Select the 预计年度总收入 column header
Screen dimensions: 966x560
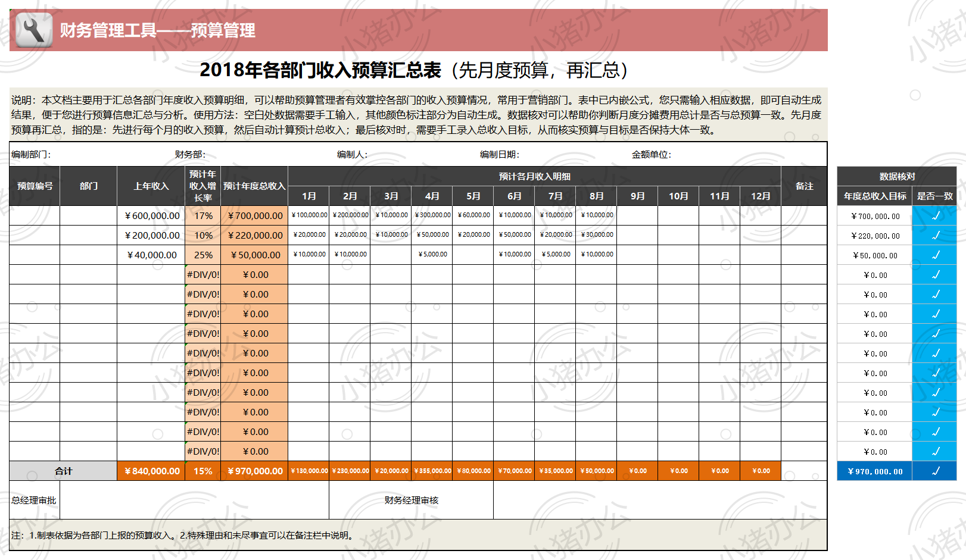[254, 186]
